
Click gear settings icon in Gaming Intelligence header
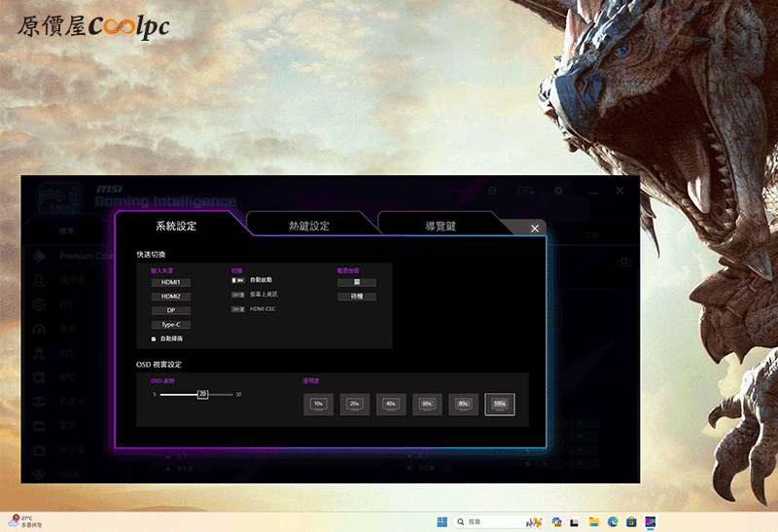tap(558, 191)
